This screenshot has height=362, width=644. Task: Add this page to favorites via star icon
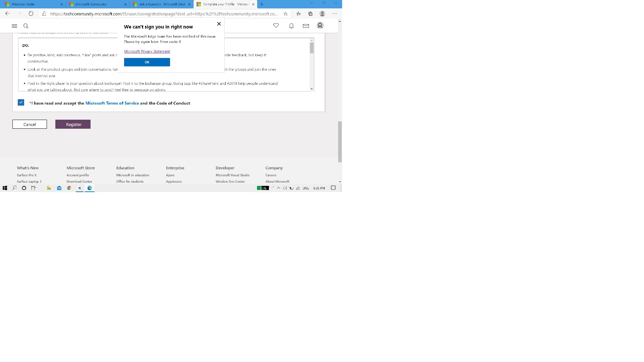tap(285, 14)
